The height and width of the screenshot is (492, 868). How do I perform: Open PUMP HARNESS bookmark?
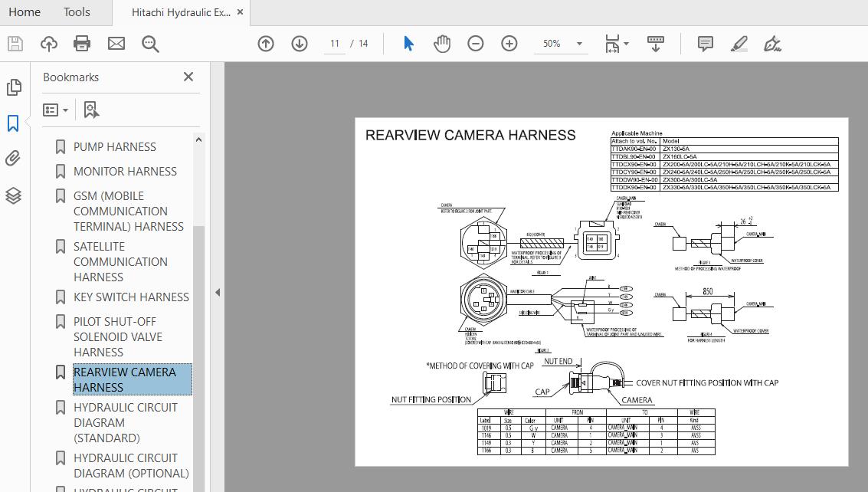114,147
